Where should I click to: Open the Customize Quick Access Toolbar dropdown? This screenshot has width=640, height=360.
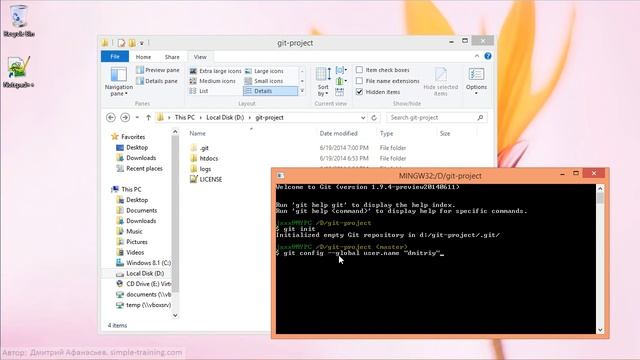(x=142, y=43)
